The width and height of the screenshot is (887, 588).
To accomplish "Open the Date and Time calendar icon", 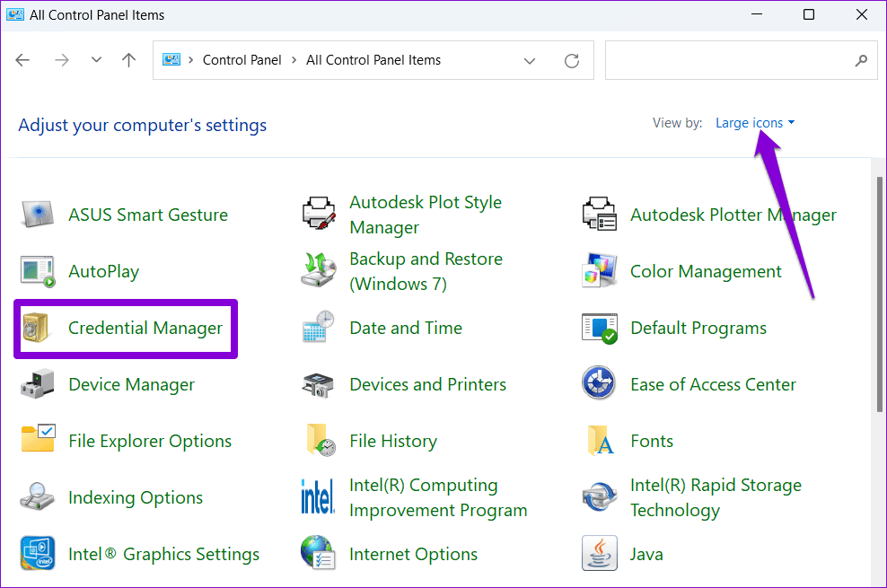I will 319,327.
